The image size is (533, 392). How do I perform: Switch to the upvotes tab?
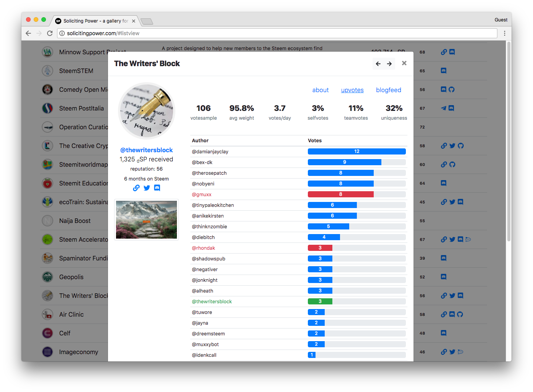[x=352, y=90]
